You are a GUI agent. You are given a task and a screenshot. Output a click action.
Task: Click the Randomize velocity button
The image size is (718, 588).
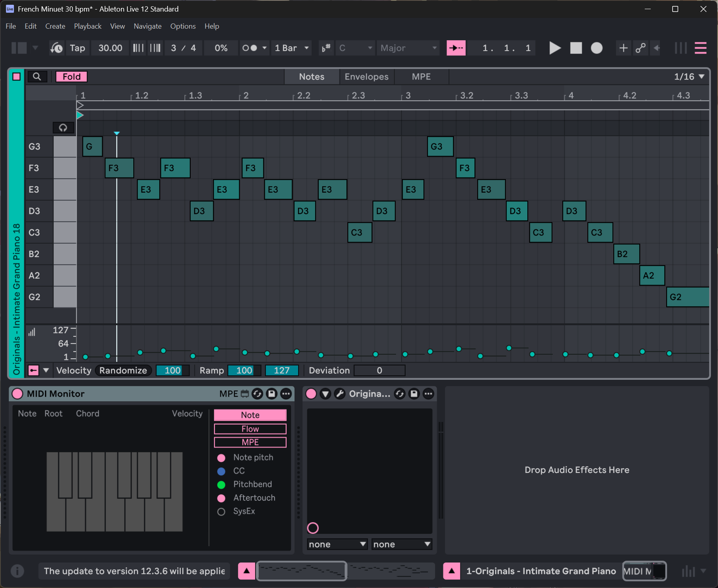pos(123,370)
